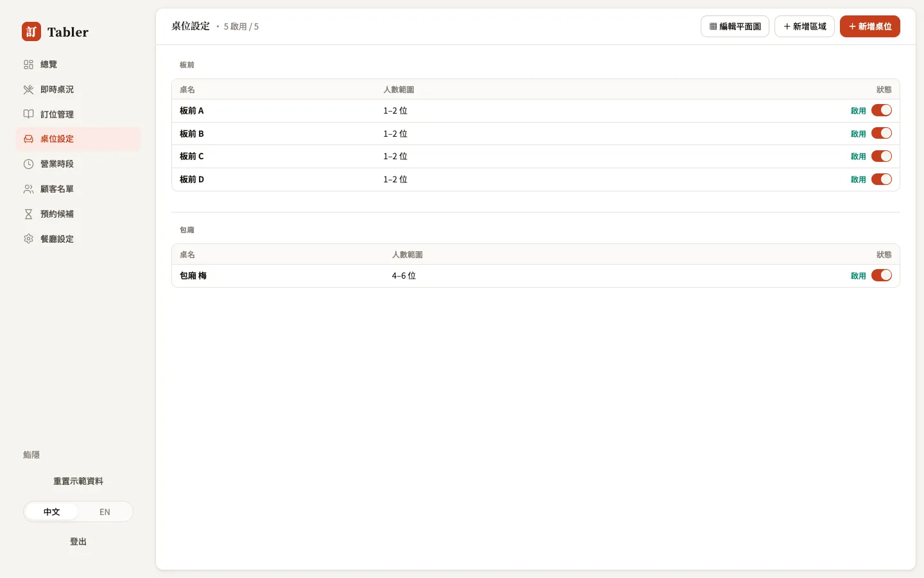Toggle 板前 D enabled switch

click(882, 179)
